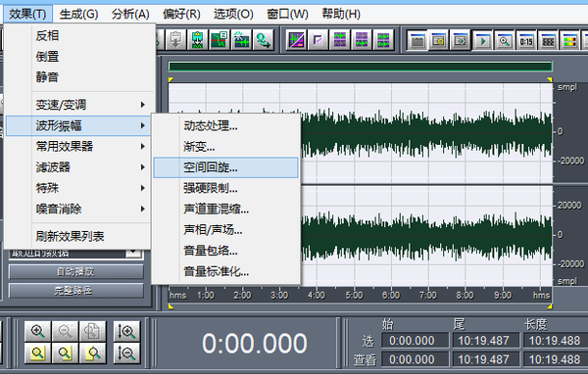Click the grayed zoom out magnifier
588x374 pixels.
pos(66,331)
